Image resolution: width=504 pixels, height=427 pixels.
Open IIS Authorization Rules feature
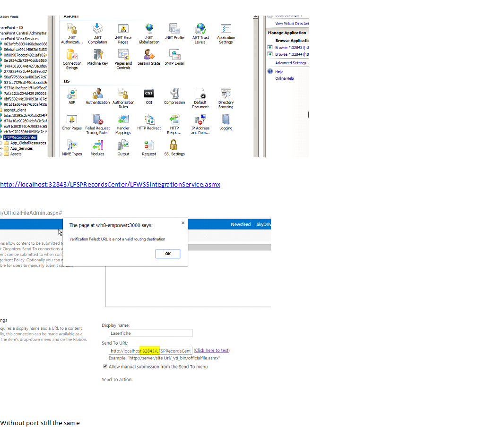point(123,99)
